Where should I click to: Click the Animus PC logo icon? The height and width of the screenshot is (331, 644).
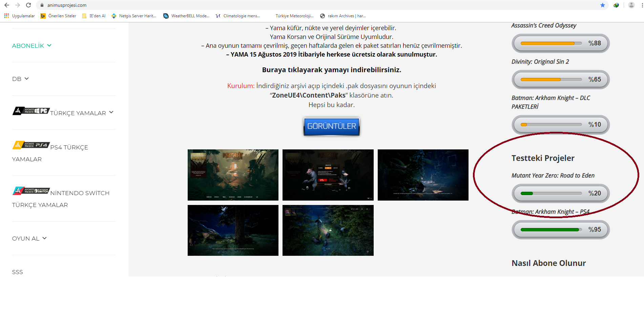31,111
